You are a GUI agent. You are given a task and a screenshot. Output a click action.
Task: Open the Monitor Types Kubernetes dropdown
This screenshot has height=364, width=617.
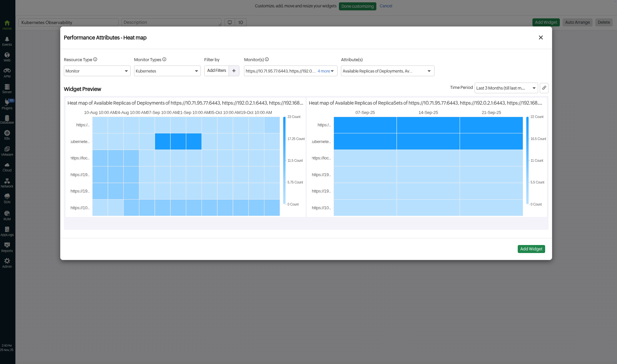coord(167,71)
